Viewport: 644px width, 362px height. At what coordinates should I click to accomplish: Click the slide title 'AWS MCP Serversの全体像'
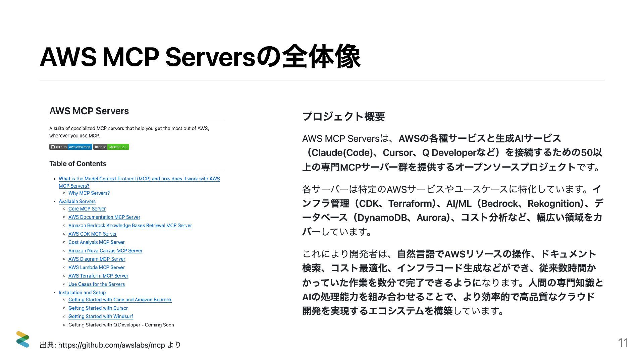(x=200, y=57)
